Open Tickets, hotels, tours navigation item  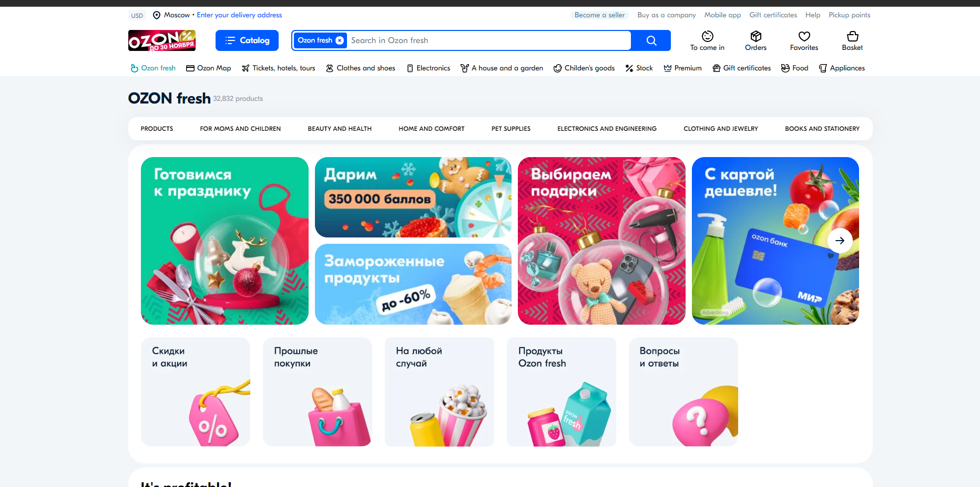tap(278, 68)
